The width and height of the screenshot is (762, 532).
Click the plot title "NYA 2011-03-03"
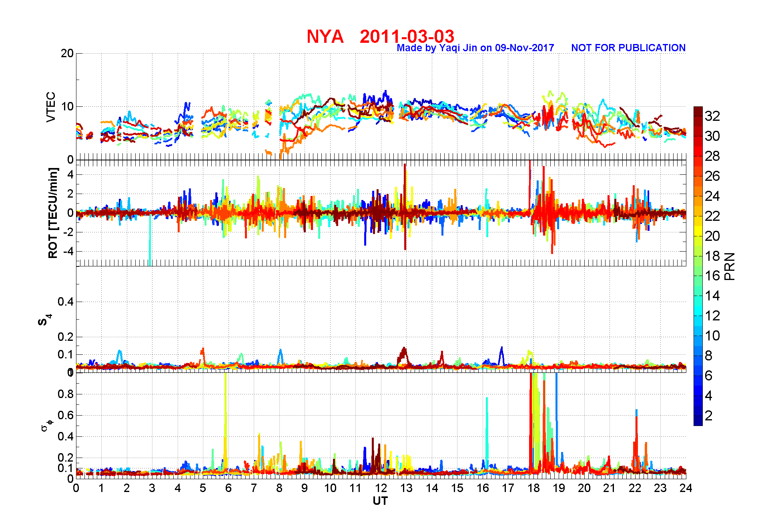pos(380,36)
